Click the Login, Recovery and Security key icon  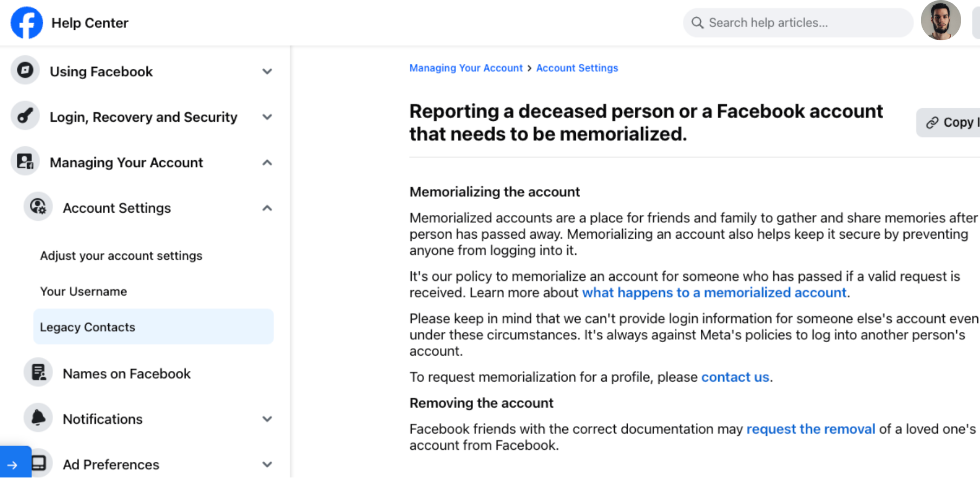point(25,116)
